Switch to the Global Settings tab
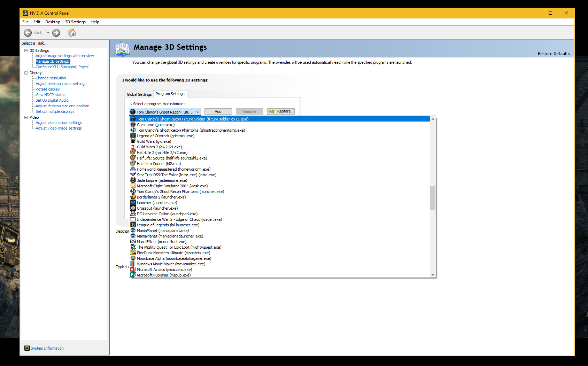Viewport: 588px width, 366px height. [139, 94]
